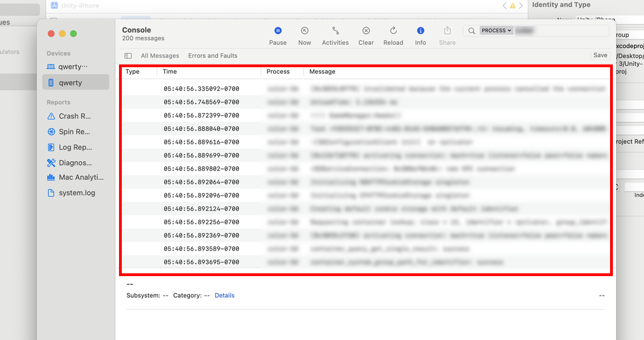Viewport: 644px width, 340px height.
Task: Select log row at 05:40:56.889802-0700
Action: point(365,168)
